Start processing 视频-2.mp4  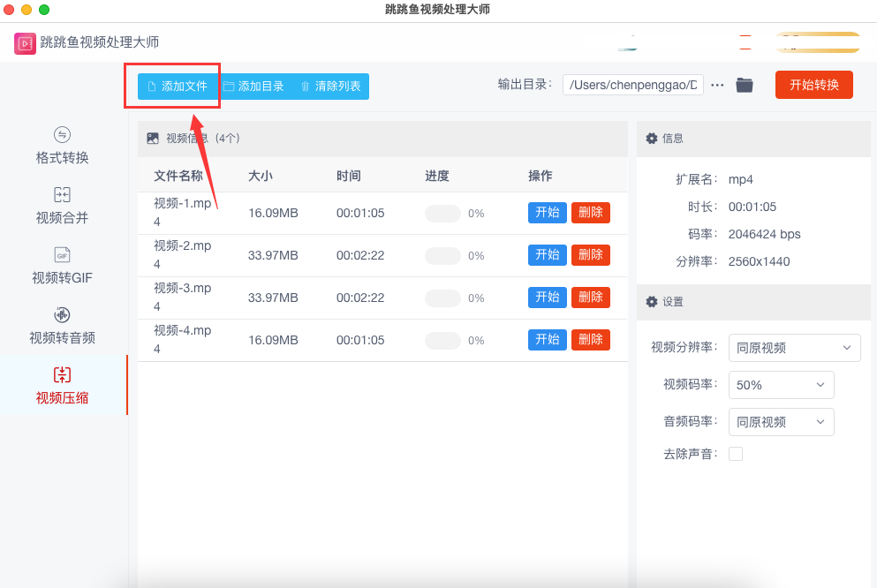tap(547, 255)
